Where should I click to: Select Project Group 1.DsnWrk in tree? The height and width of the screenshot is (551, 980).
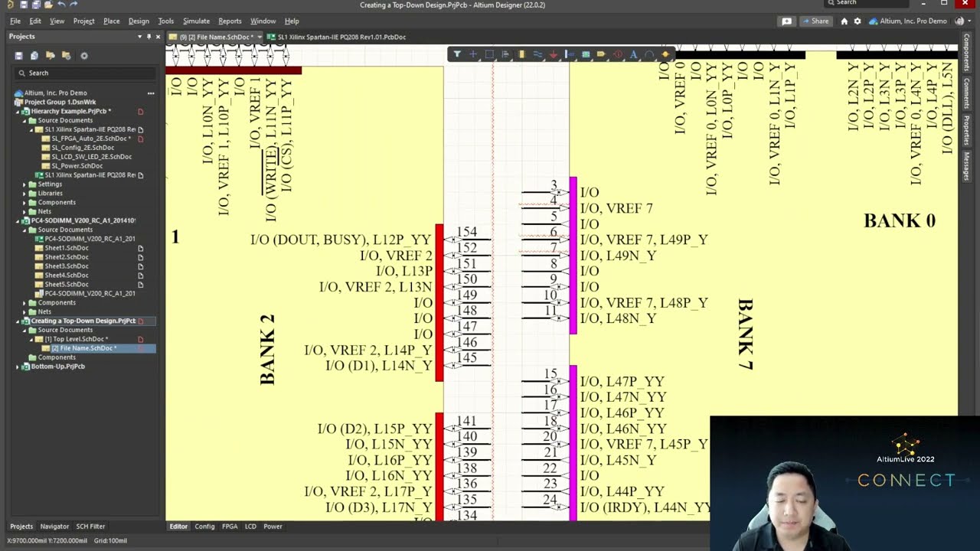pyautogui.click(x=60, y=103)
